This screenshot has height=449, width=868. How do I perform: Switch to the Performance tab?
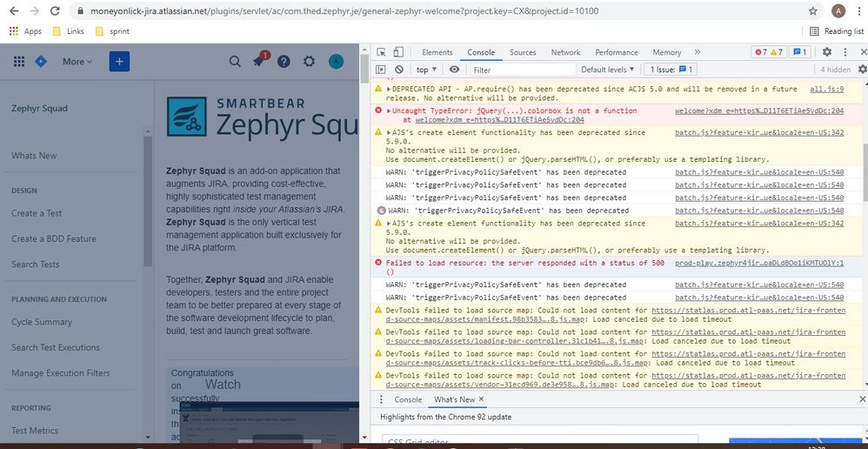click(617, 52)
